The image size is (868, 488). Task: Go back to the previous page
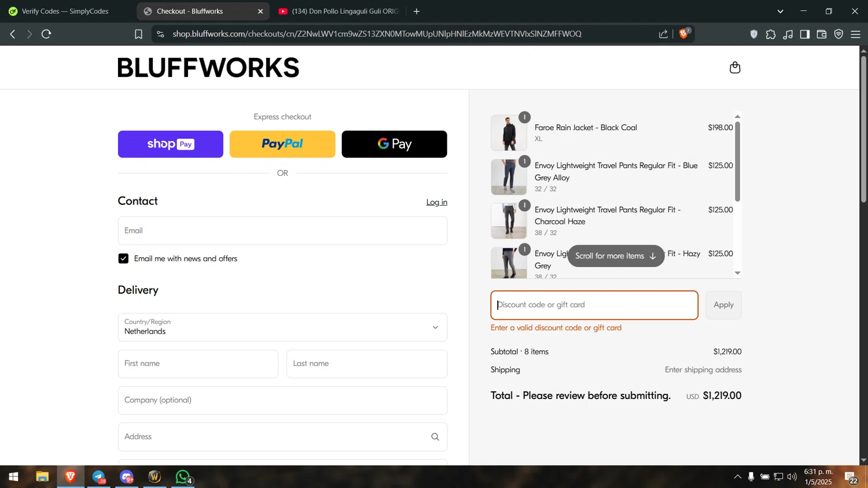(13, 34)
